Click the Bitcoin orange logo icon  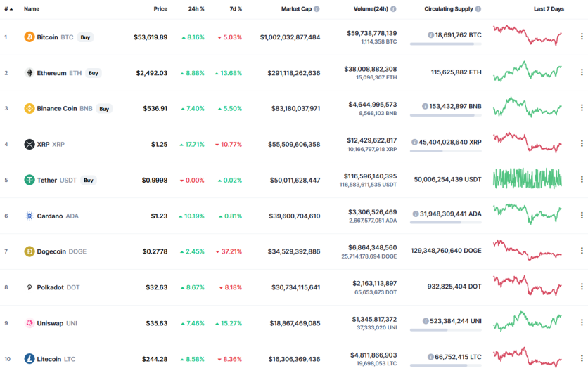30,37
